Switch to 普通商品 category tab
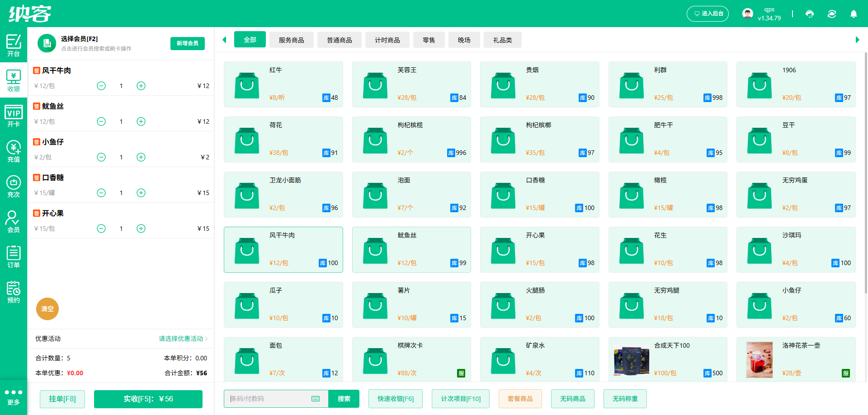 [340, 40]
